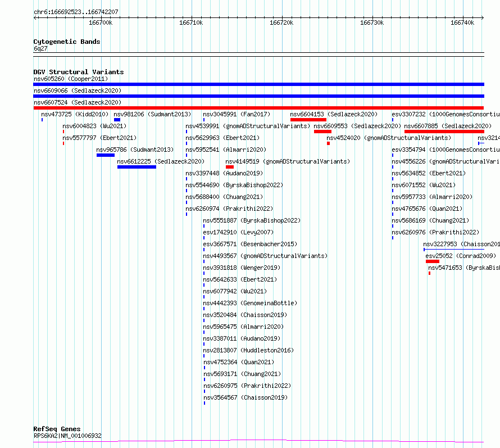Click esv3667571 (Besenbacher2015) label
The width and height of the screenshot is (500, 448).
click(250, 244)
